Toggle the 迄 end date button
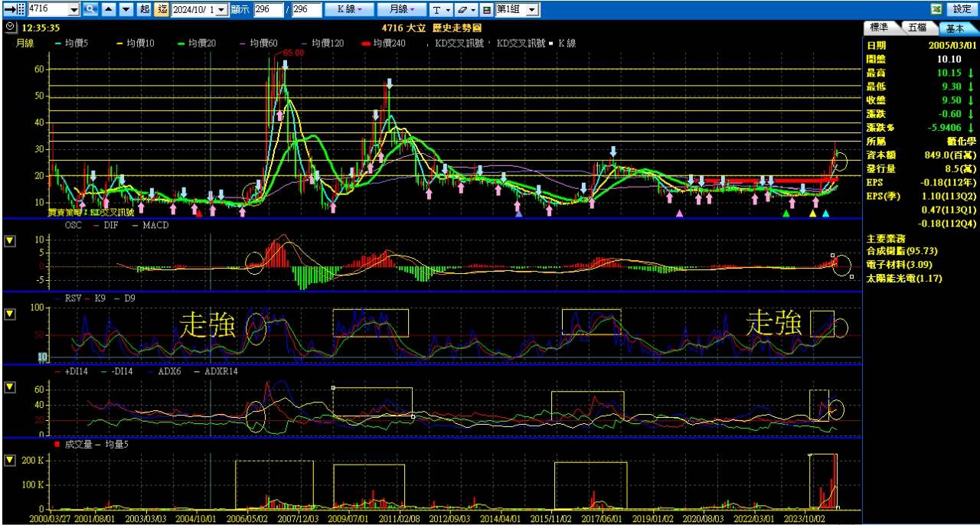The height and width of the screenshot is (525, 980). (x=162, y=9)
